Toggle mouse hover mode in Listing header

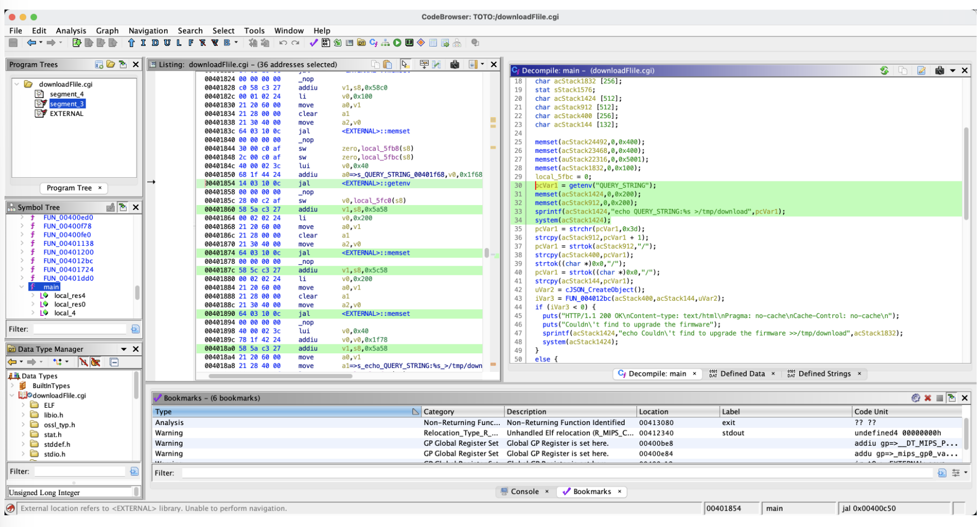click(x=405, y=64)
